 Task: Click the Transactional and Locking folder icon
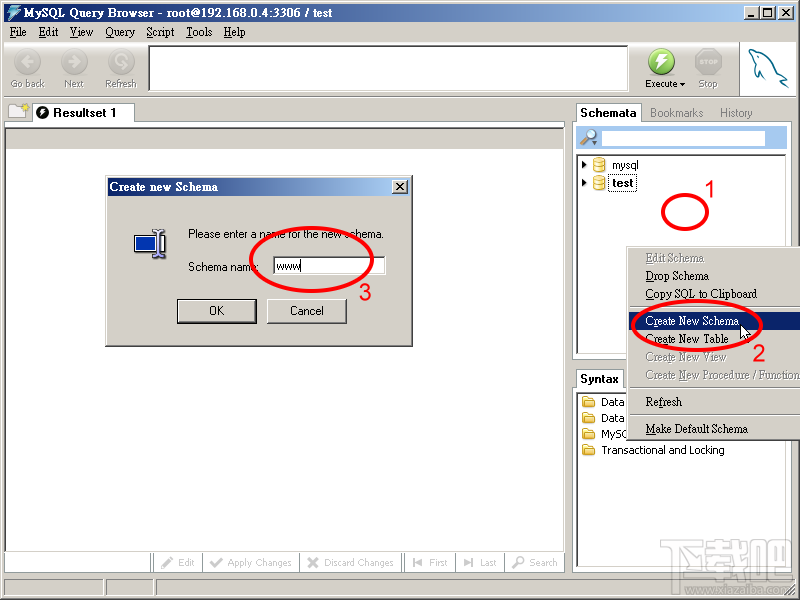click(588, 450)
